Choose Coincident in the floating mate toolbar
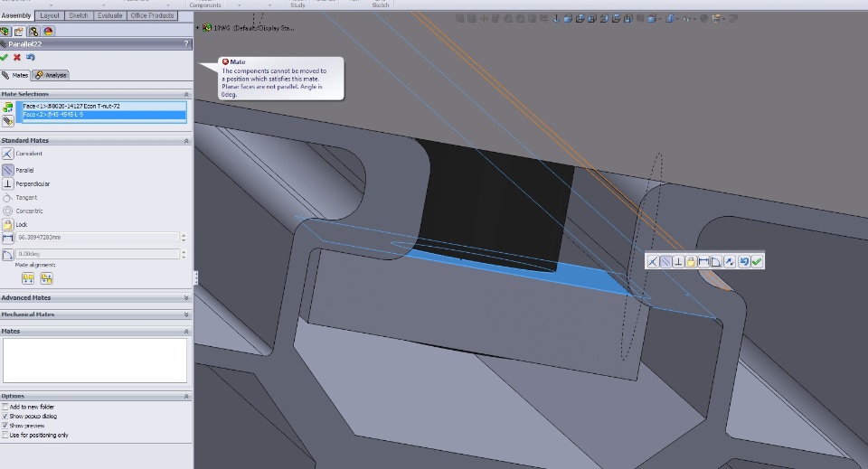The height and width of the screenshot is (469, 868). click(653, 261)
